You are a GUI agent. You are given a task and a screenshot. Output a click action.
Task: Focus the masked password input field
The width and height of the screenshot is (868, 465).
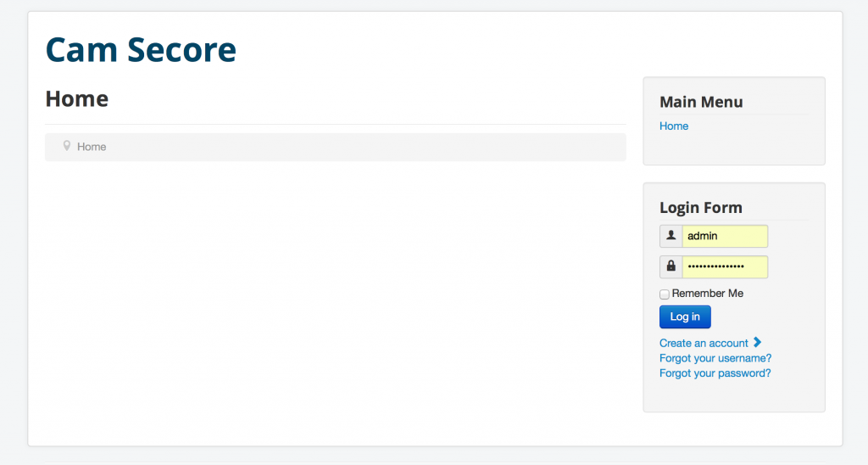[x=725, y=266]
